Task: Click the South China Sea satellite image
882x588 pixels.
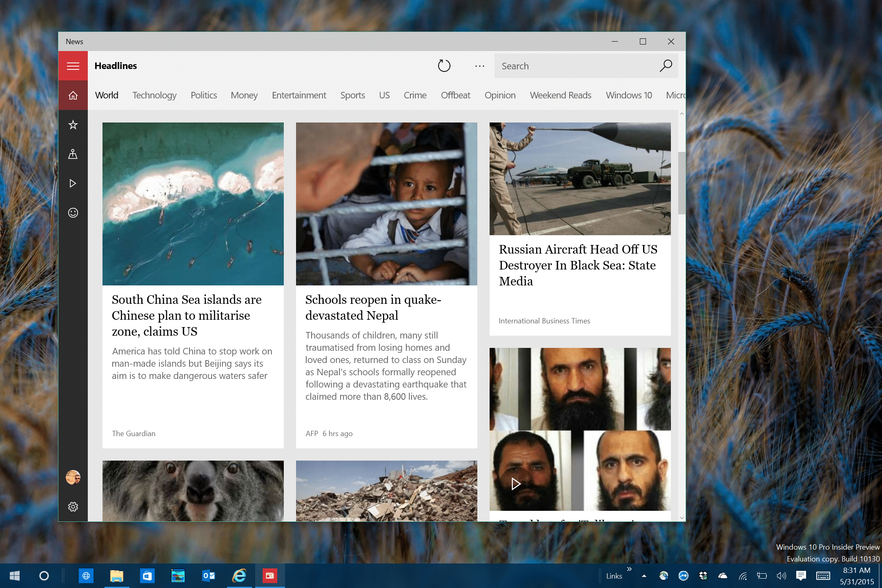Action: point(193,204)
